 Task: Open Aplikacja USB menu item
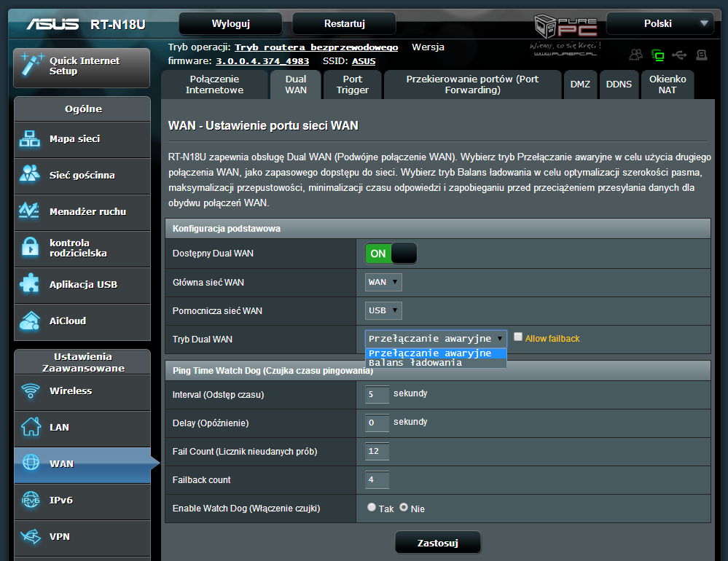[x=82, y=285]
